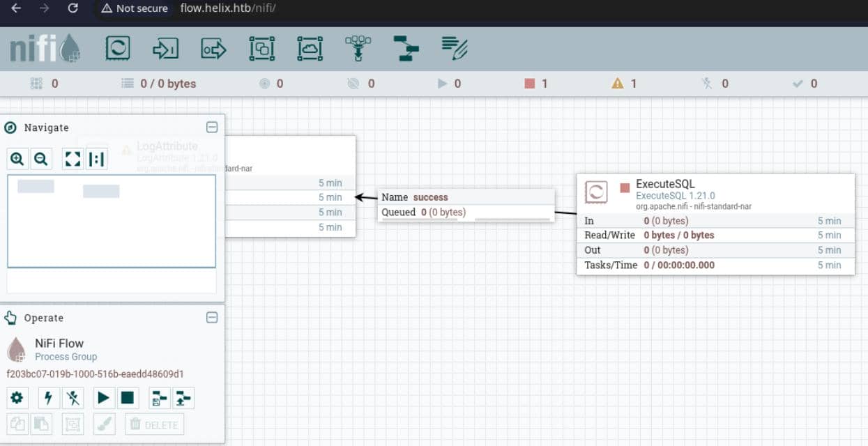Select the Output Port toolbar icon
The width and height of the screenshot is (868, 446).
pyautogui.click(x=214, y=48)
